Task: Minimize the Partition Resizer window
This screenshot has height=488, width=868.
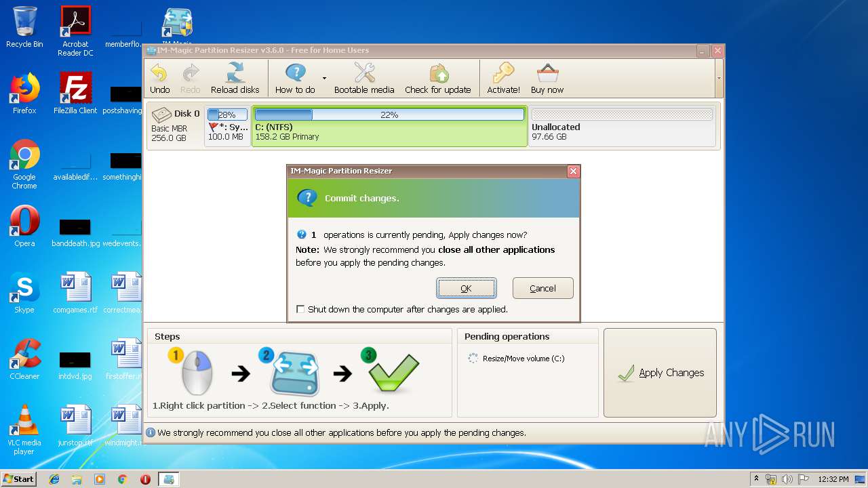Action: point(703,51)
